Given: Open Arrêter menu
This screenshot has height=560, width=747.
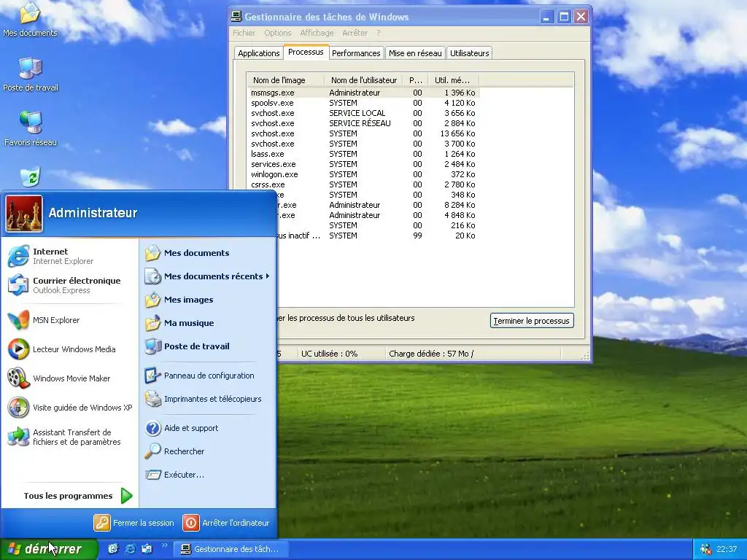Looking at the screenshot, I should coord(355,33).
